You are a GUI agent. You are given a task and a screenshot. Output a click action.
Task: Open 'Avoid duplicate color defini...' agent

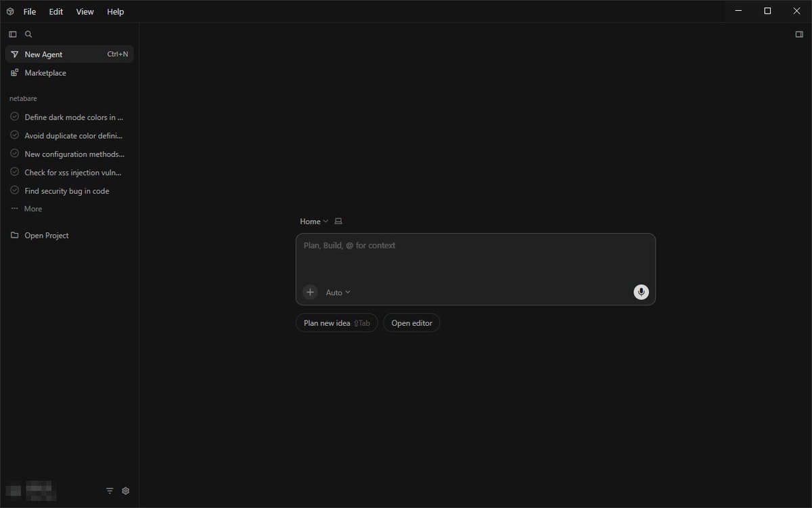(x=70, y=135)
